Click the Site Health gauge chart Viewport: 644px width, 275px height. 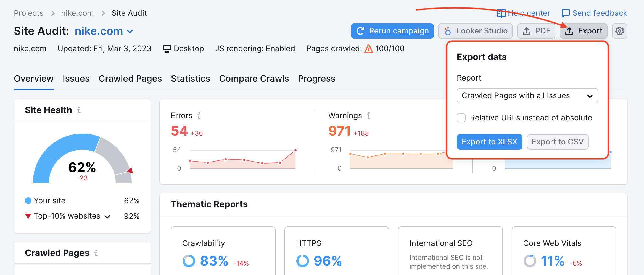[82, 158]
